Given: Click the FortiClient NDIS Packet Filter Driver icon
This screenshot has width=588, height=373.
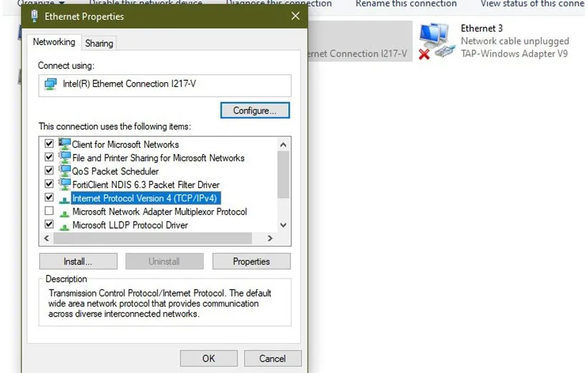Looking at the screenshot, I should (x=64, y=184).
